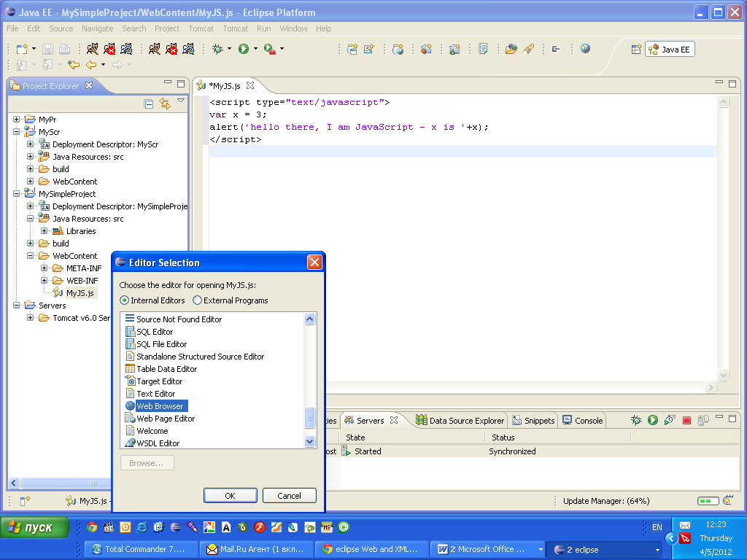Click the Open Perspective icon

[x=636, y=50]
